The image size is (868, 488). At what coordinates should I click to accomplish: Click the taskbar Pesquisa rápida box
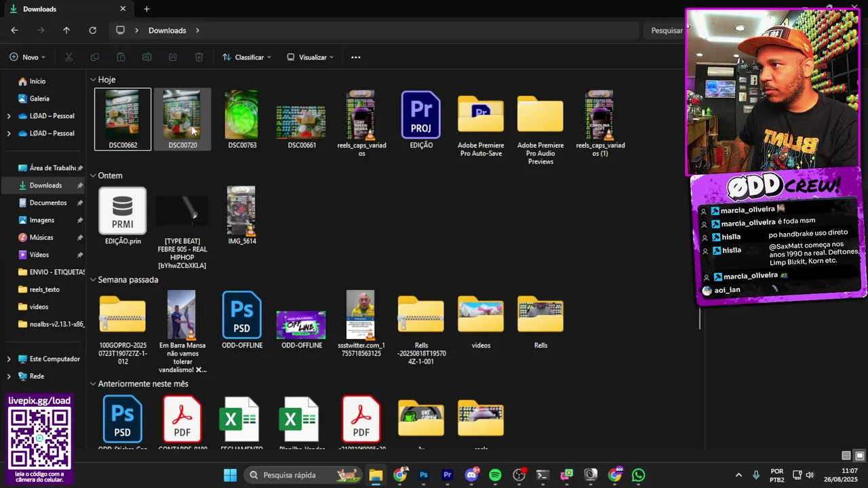tap(302, 475)
